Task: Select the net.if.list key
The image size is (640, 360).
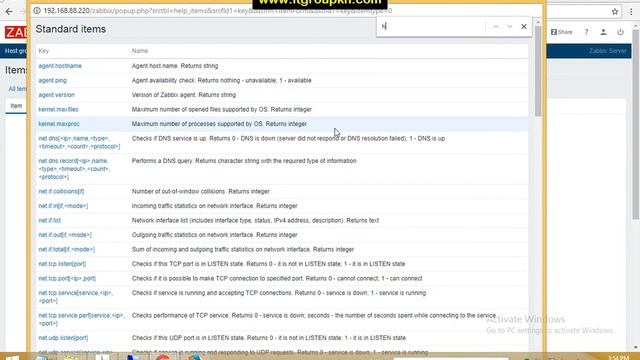Action: coord(49,220)
